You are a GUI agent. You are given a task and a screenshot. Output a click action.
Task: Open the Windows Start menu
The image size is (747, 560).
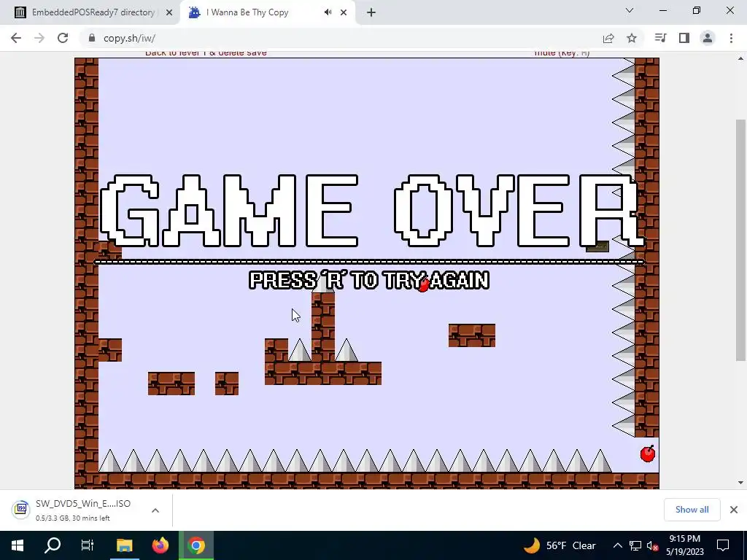point(18,545)
